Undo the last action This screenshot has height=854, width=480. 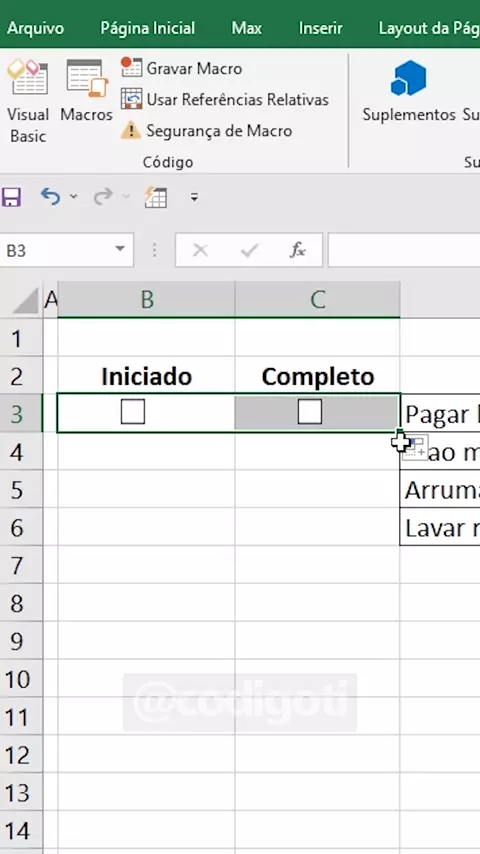50,197
